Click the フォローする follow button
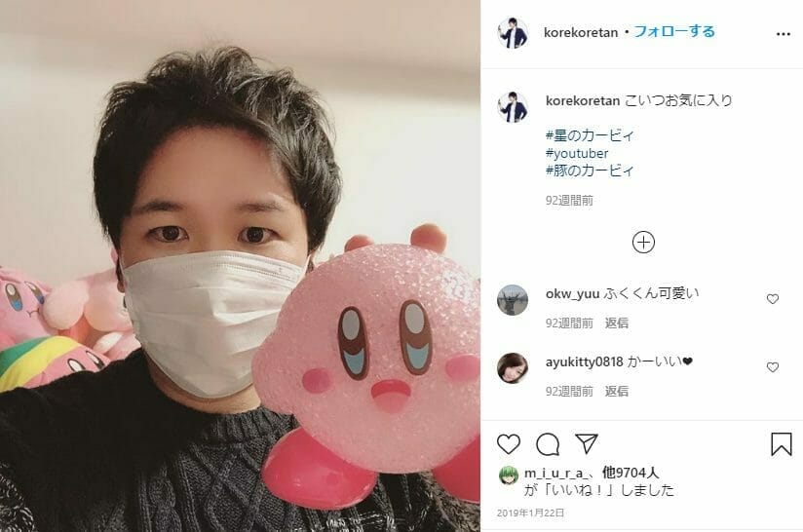Image resolution: width=803 pixels, height=532 pixels. click(x=674, y=32)
